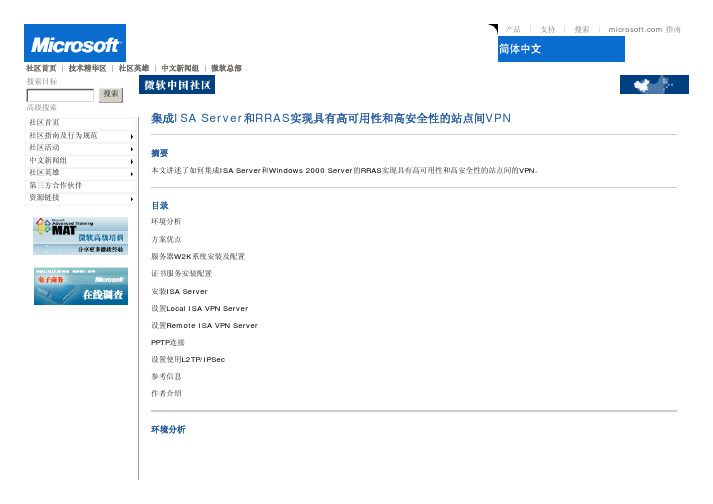
Task: Open the China map banner icon
Action: point(654,85)
